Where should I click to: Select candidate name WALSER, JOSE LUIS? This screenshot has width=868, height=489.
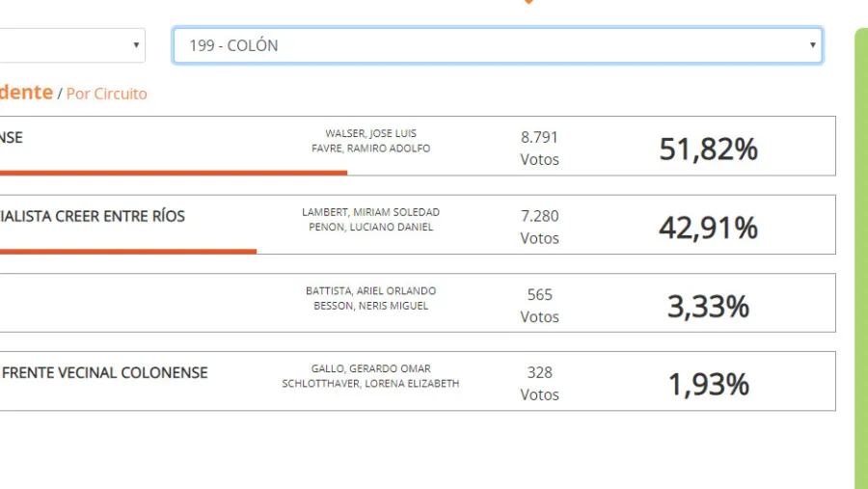(x=370, y=133)
